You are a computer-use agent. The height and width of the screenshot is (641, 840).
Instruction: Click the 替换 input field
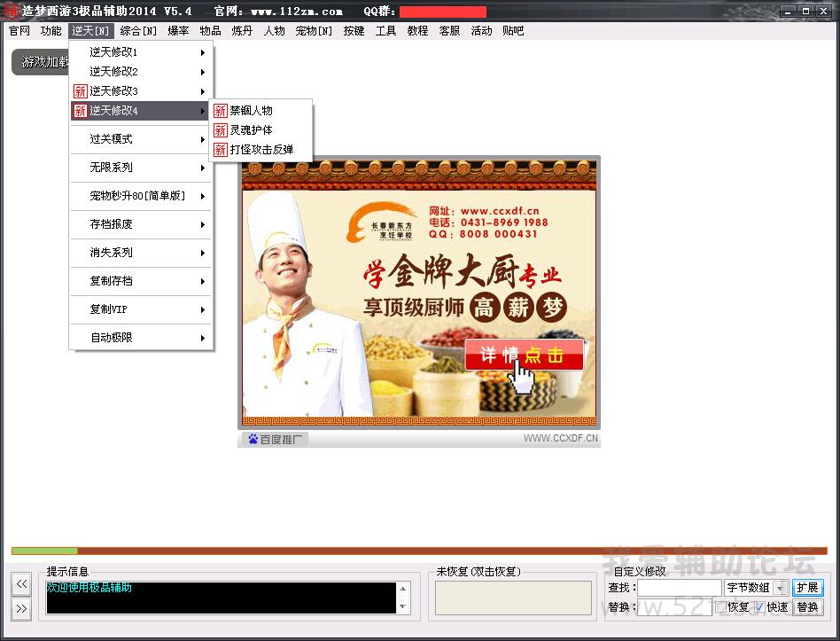click(674, 607)
